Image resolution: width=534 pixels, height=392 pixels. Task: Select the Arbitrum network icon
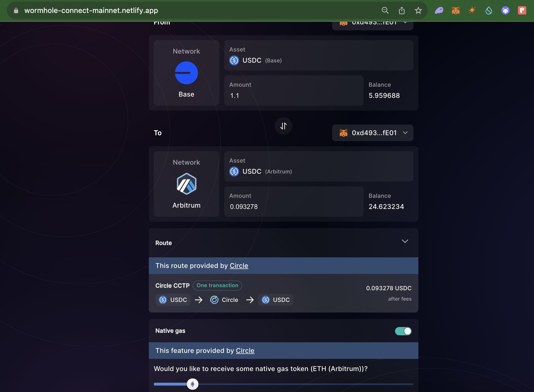186,184
